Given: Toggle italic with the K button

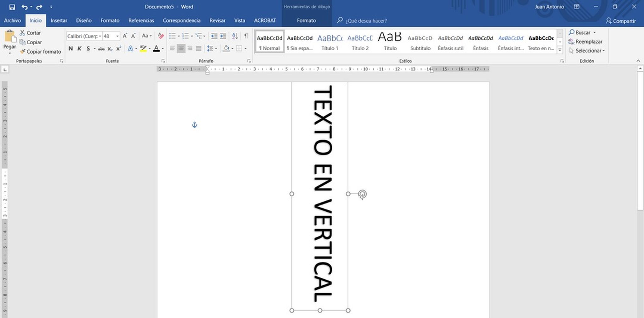Looking at the screenshot, I should (79, 49).
